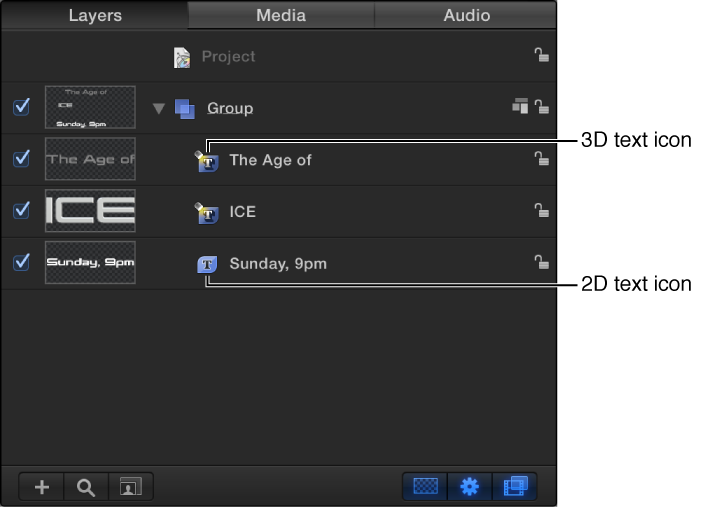
Task: Select The Age of layer name
Action: [270, 160]
